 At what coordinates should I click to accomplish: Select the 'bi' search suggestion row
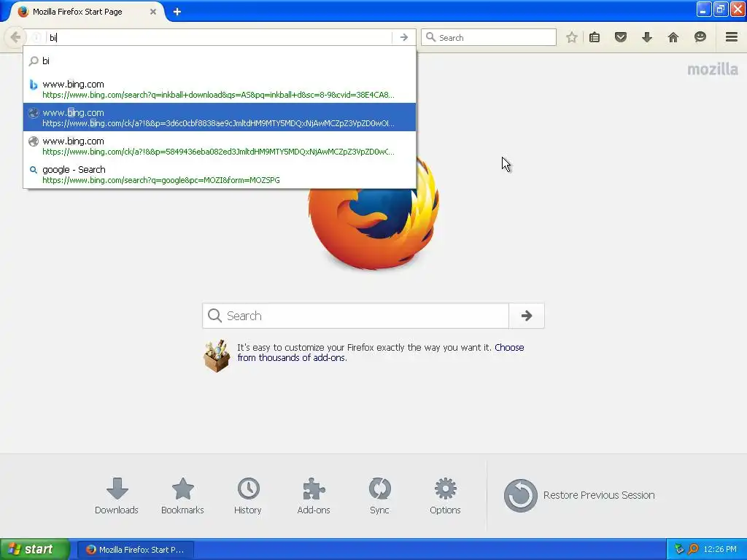[x=220, y=61]
